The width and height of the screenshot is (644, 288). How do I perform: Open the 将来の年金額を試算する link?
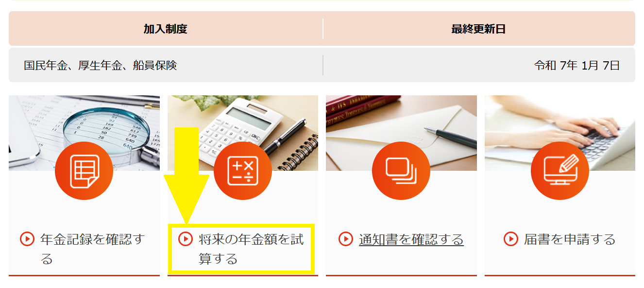[251, 249]
